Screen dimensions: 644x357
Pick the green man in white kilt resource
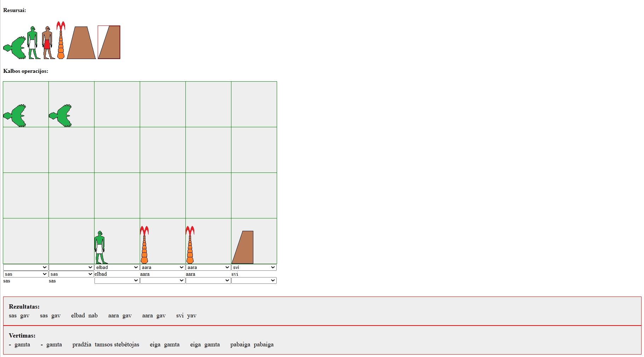pos(33,42)
